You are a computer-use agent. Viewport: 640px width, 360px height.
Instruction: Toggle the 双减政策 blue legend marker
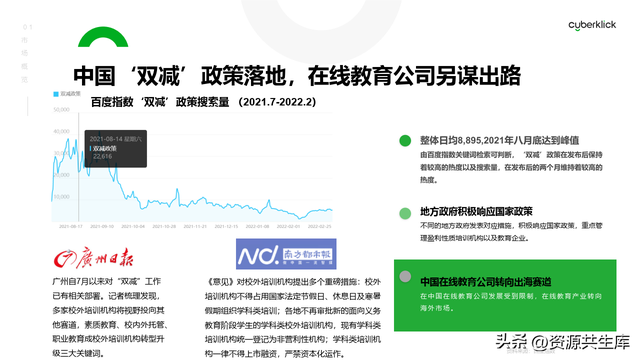coord(56,94)
